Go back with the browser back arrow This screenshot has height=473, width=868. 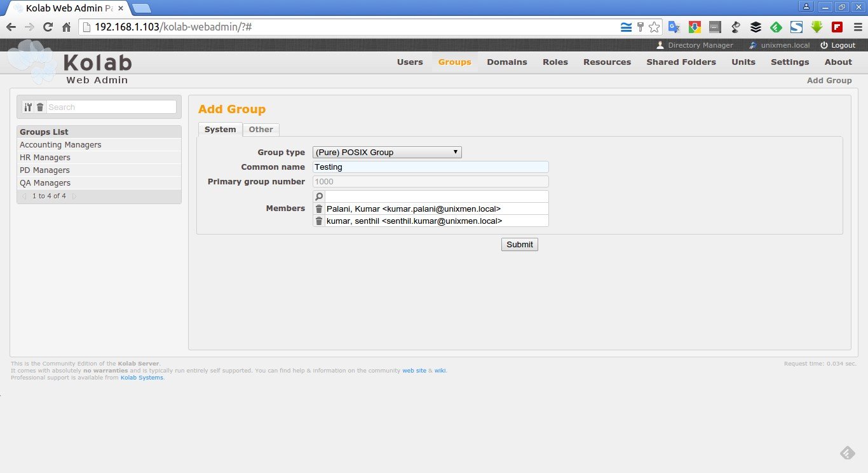tap(11, 27)
